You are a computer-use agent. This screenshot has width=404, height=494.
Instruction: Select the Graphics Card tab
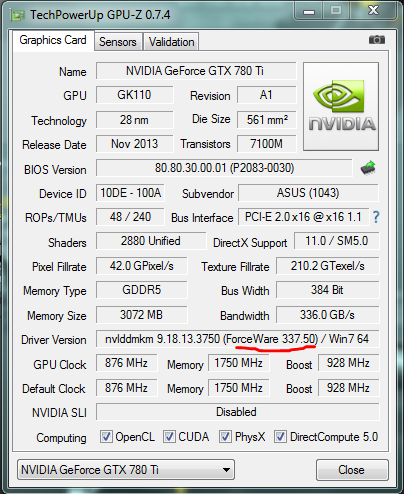tap(53, 40)
